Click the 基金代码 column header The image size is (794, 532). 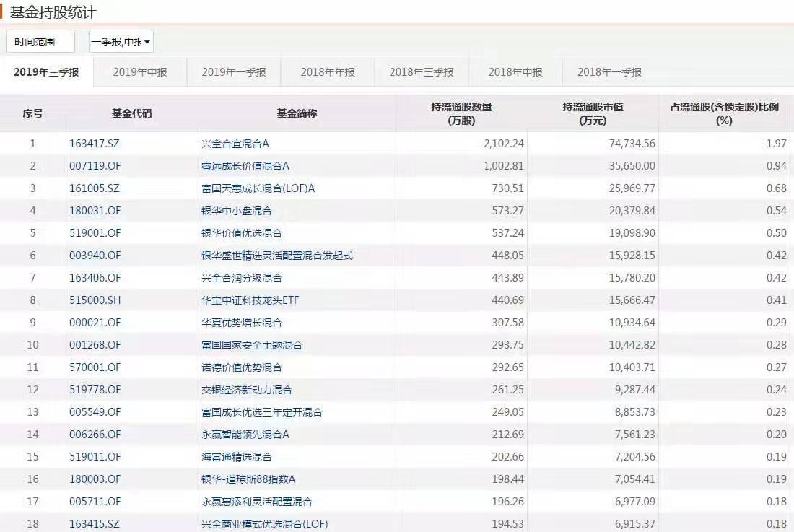(x=131, y=113)
